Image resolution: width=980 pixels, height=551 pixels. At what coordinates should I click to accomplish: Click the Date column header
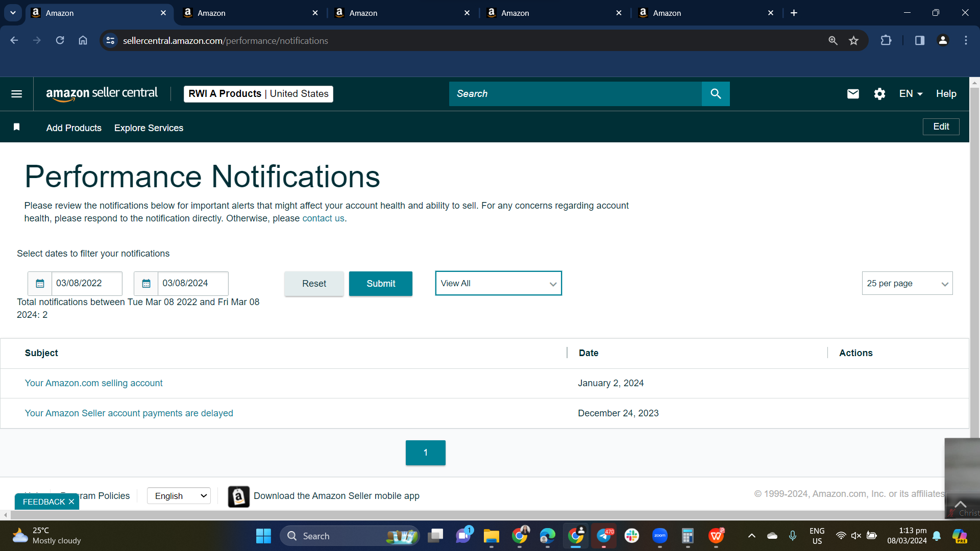point(588,353)
